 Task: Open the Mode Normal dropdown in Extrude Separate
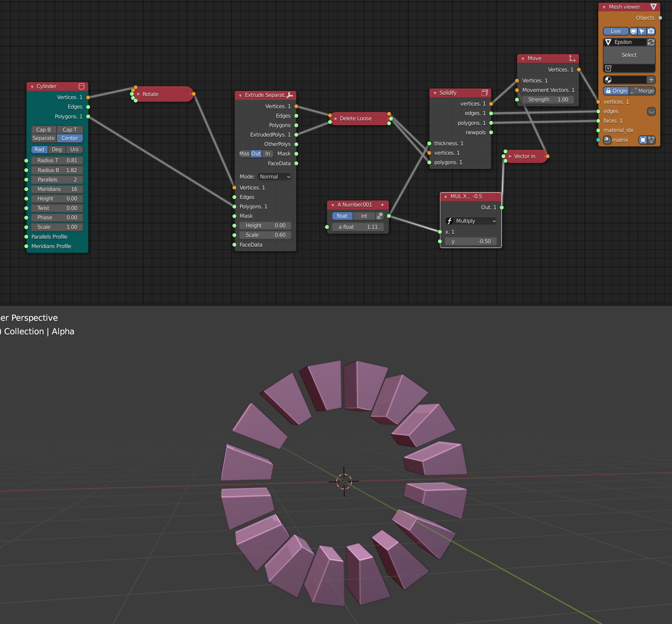[274, 177]
